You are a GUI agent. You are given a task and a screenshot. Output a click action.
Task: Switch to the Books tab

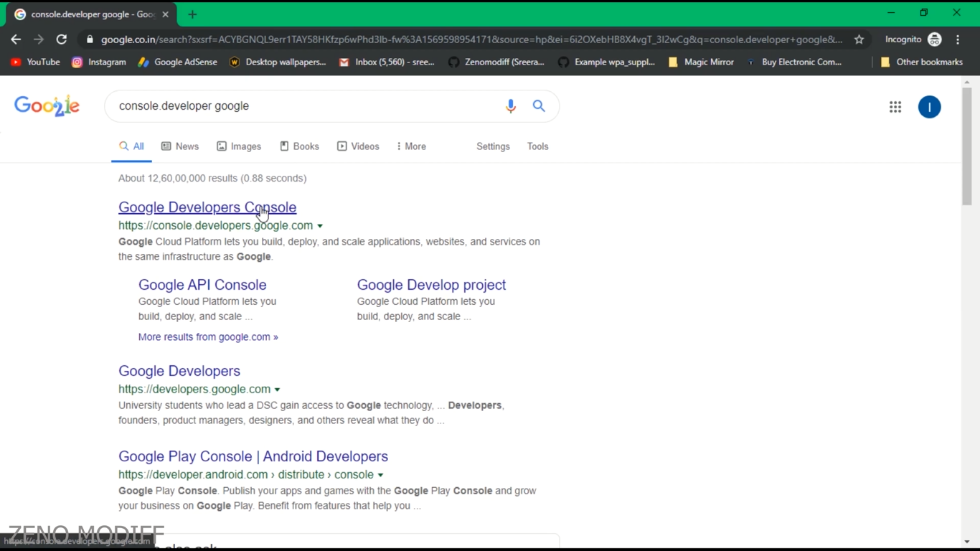click(x=299, y=146)
